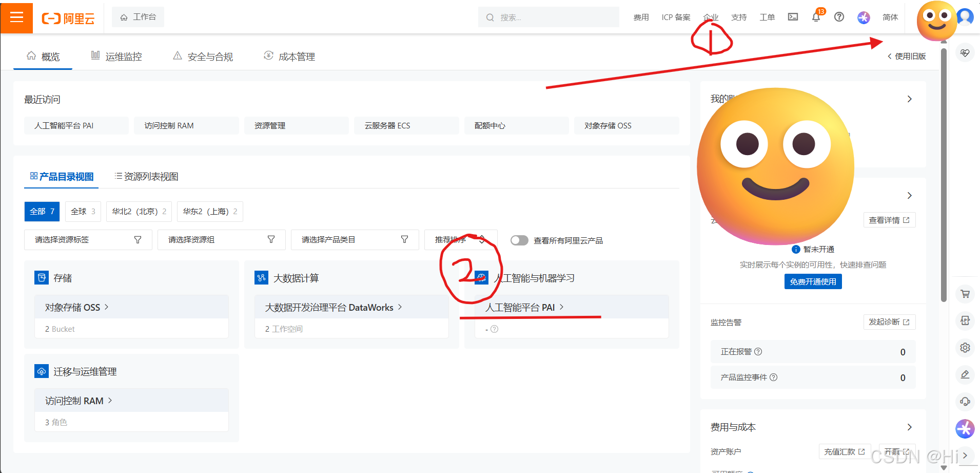This screenshot has width=980, height=473.
Task: Click the Aliyun logo
Action: click(68, 19)
